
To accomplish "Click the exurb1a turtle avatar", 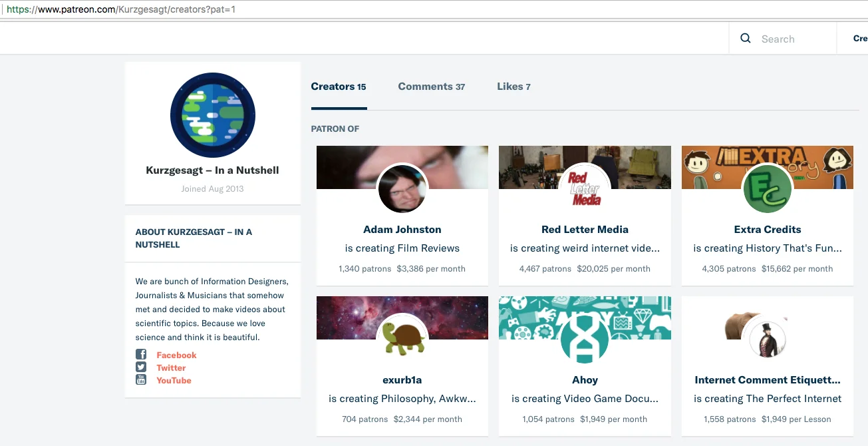I will point(402,339).
